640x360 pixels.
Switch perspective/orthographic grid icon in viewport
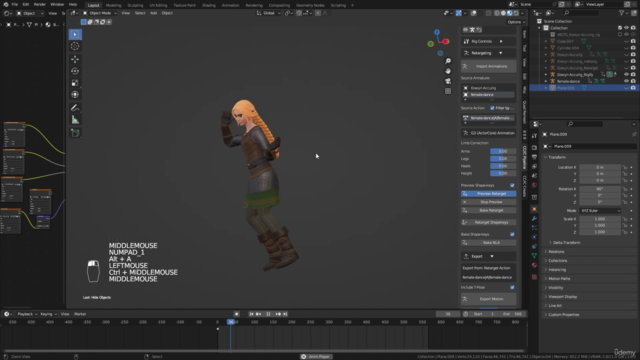click(x=448, y=91)
